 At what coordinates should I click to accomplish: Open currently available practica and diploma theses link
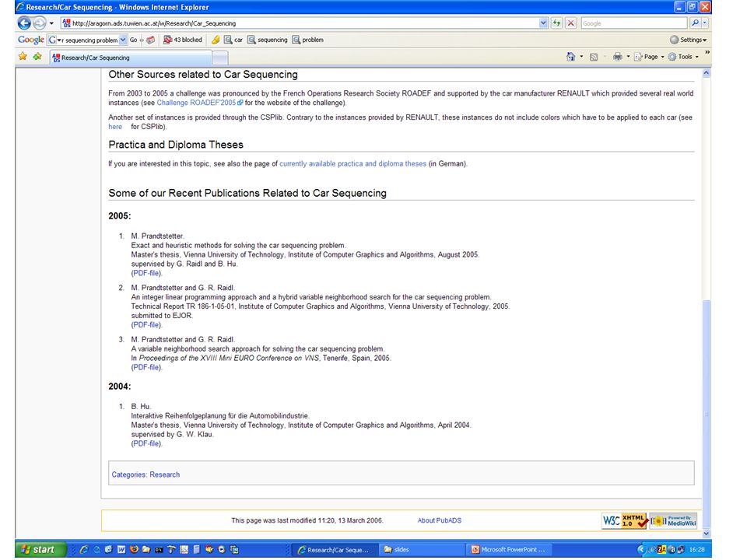coord(352,164)
